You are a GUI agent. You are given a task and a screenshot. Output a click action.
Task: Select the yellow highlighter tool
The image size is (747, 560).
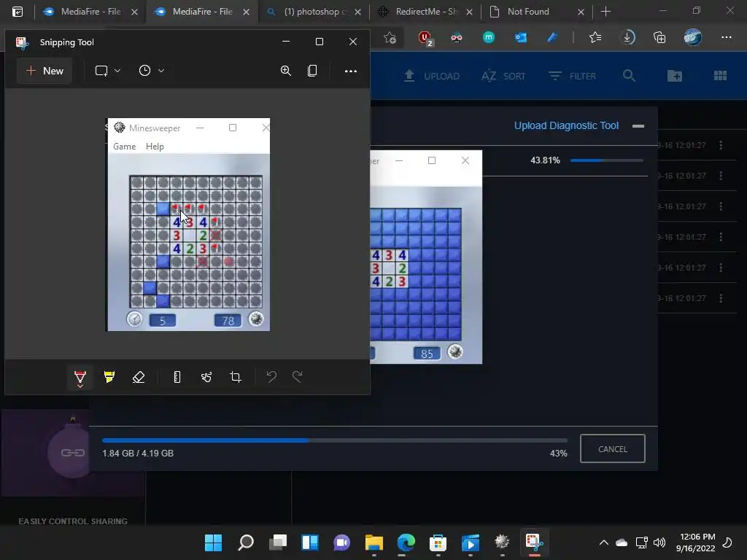(109, 377)
